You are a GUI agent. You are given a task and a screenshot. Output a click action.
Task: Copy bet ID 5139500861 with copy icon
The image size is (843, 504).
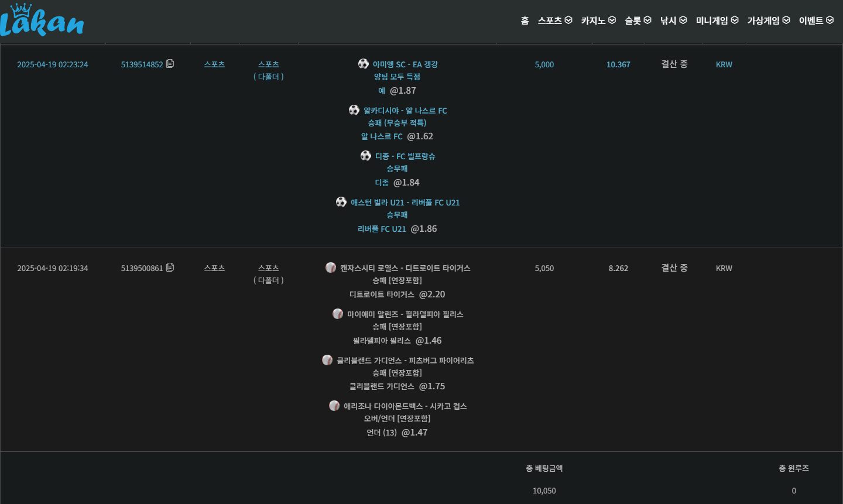pos(170,268)
